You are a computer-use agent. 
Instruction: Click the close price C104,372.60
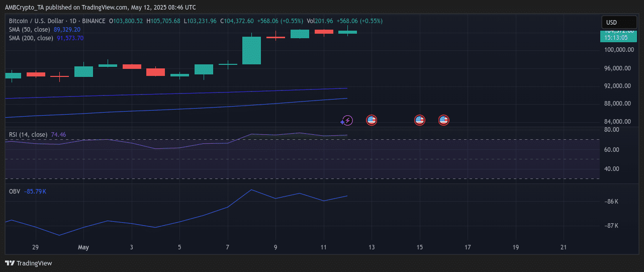(x=237, y=21)
